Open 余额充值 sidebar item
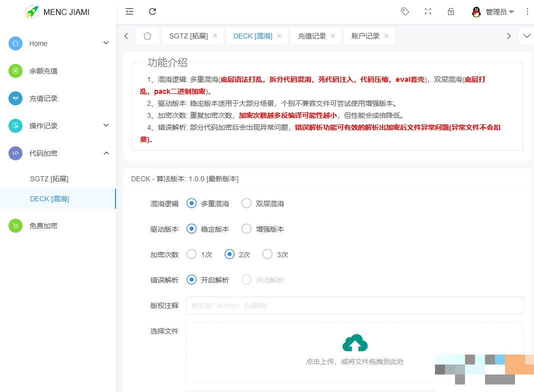The image size is (534, 392). pyautogui.click(x=58, y=71)
